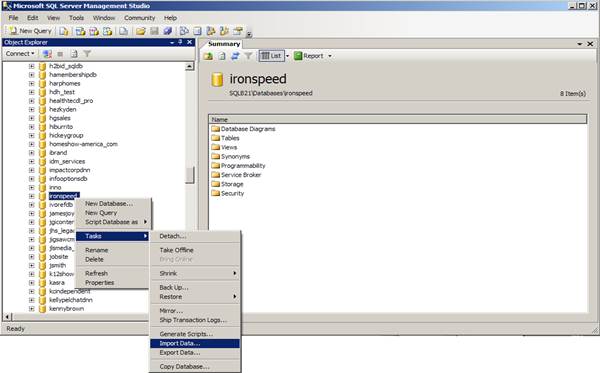This screenshot has width=600, height=373.
Task: Open the Registered Servers window icon
Action: (x=184, y=31)
